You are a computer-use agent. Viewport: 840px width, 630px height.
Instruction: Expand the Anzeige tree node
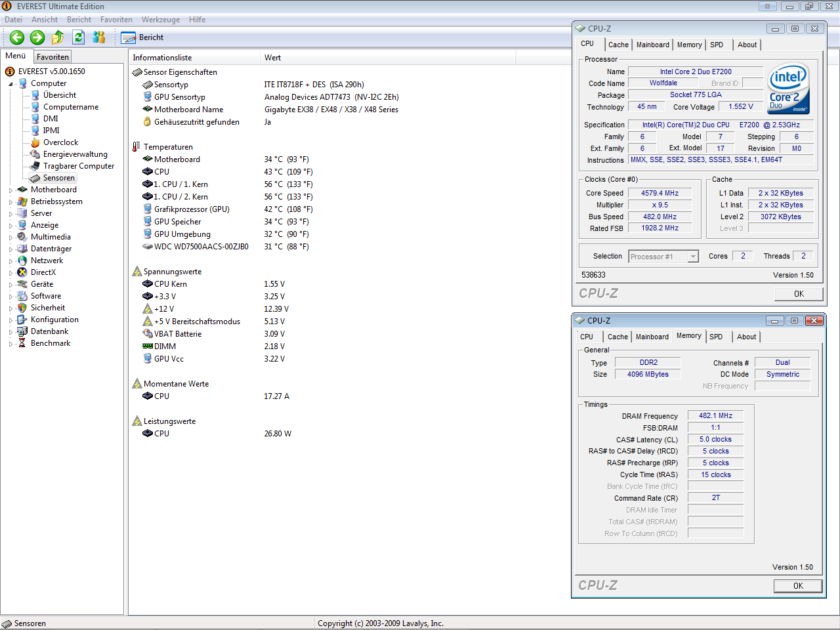coord(10,226)
